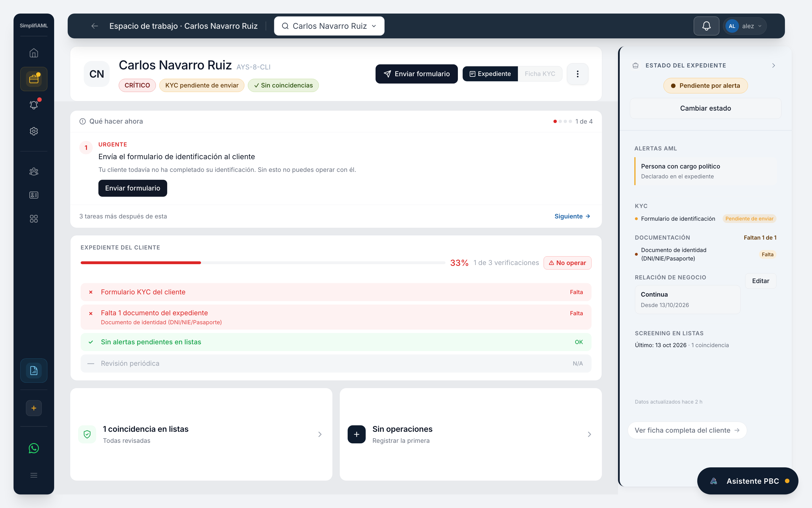This screenshot has width=812, height=508.
Task: Expand the Estado del expediente panel chevron
Action: [x=773, y=65]
